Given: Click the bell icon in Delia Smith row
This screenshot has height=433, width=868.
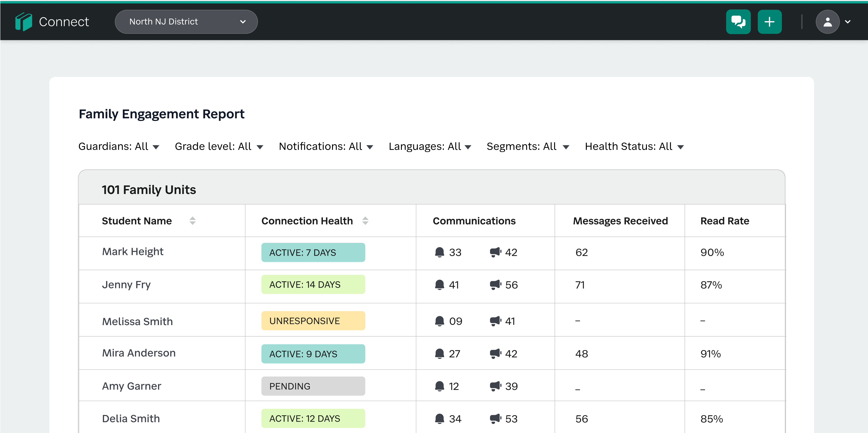Looking at the screenshot, I should [439, 419].
